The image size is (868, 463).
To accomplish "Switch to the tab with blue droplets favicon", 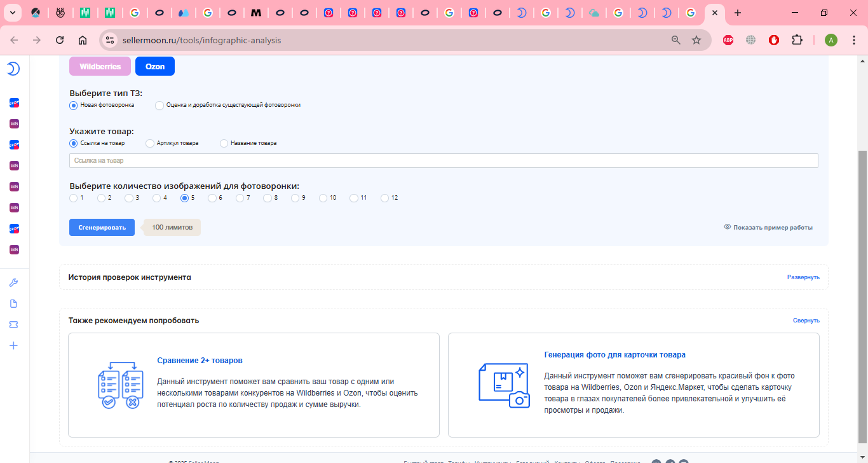I will coord(183,13).
